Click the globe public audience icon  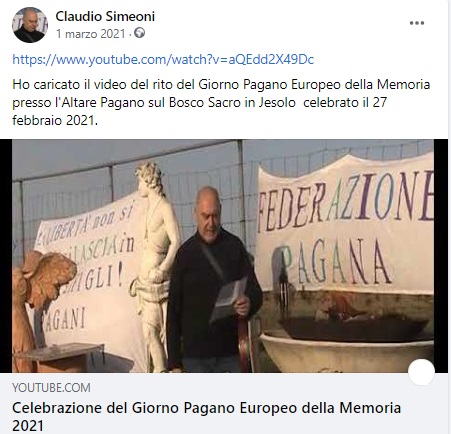(x=140, y=33)
